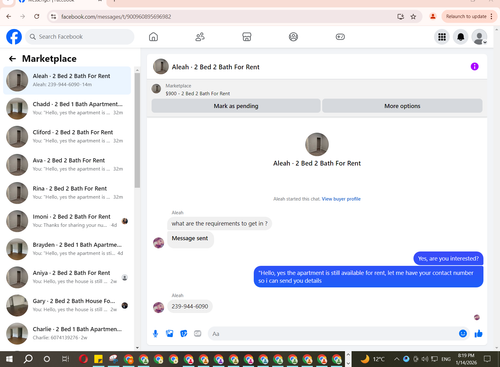Click the chat header title Aleah

(215, 67)
